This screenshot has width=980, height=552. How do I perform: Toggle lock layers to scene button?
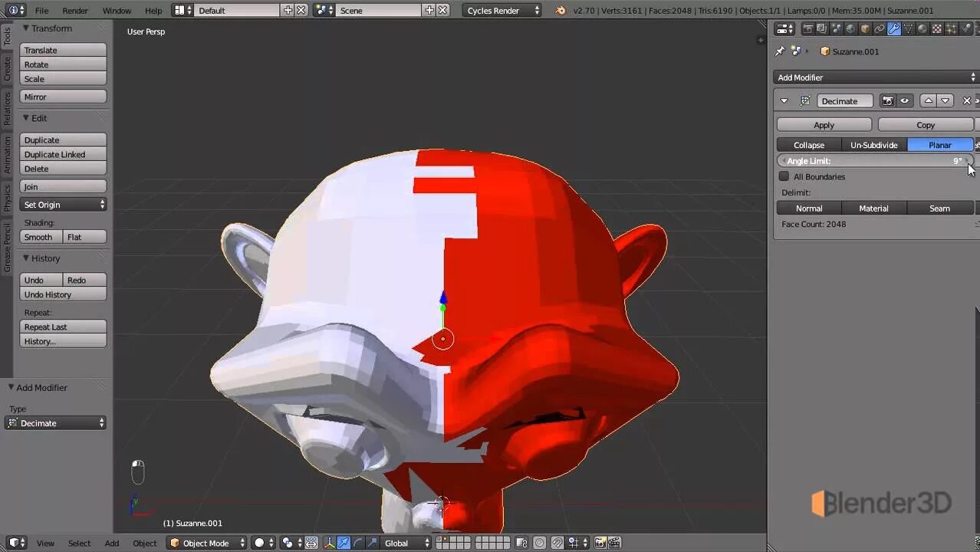(x=521, y=543)
